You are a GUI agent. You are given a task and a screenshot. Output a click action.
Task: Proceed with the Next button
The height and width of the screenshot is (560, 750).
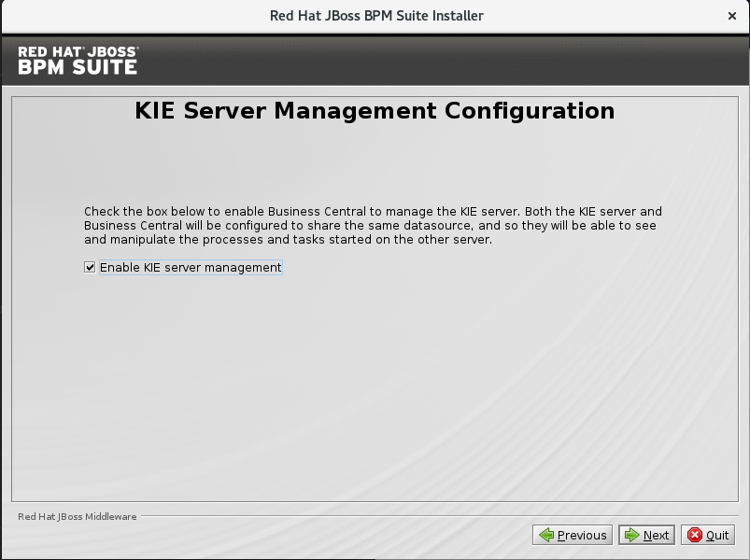pos(646,535)
